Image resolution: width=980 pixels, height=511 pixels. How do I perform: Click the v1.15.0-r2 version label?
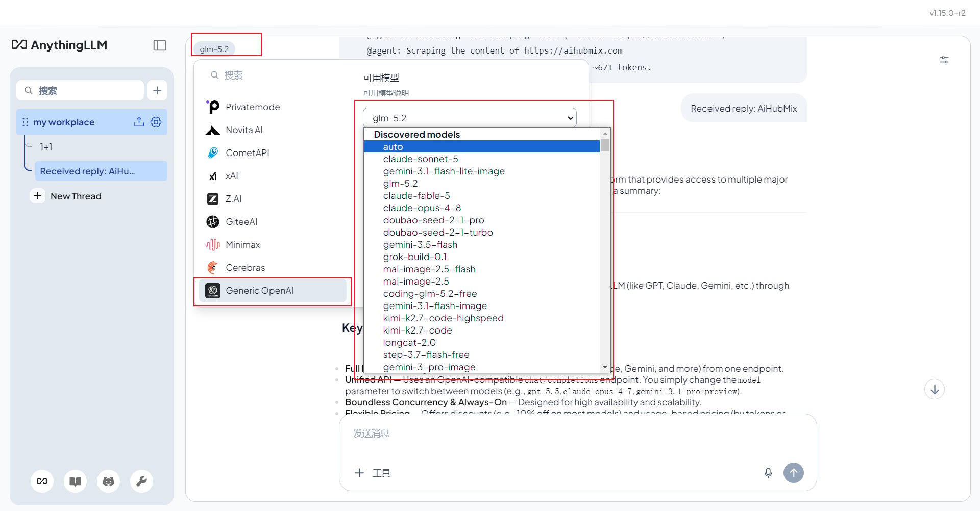947,13
